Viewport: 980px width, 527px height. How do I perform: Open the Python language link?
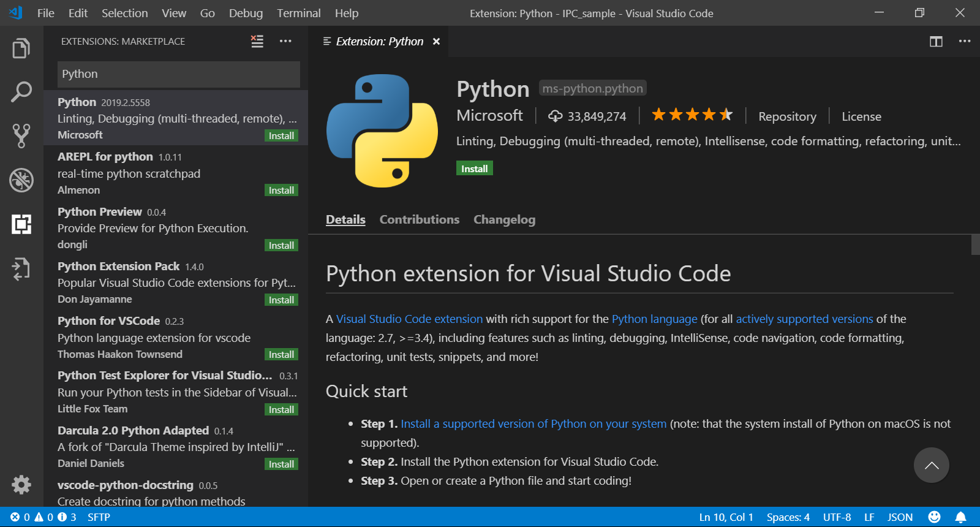coord(654,319)
